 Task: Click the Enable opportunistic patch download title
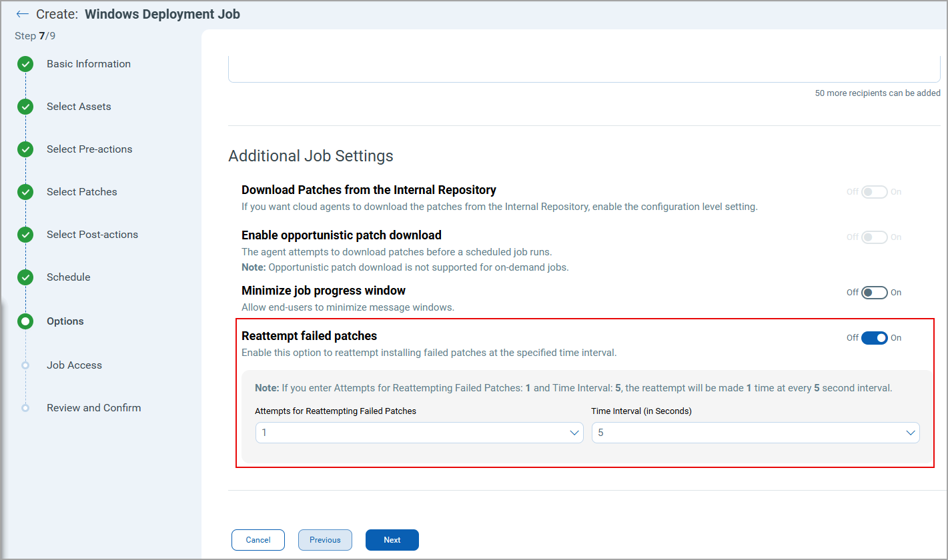pos(342,235)
